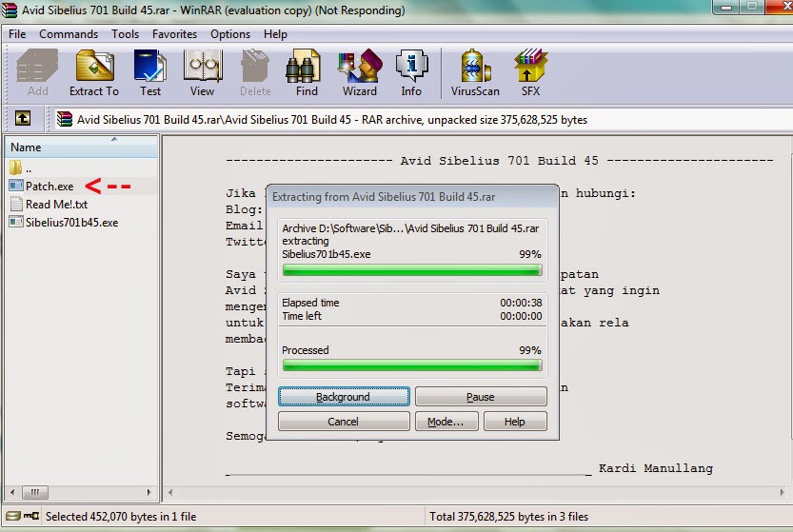Click the Add archive toolbar icon
The height and width of the screenshot is (532, 793).
pyautogui.click(x=37, y=73)
